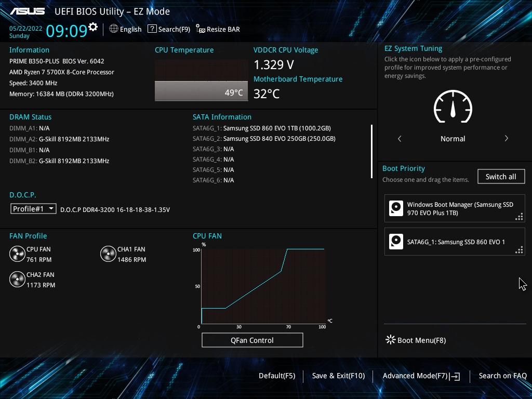The width and height of the screenshot is (532, 399).
Task: Click the right chevron beside Normal profile
Action: (506, 138)
